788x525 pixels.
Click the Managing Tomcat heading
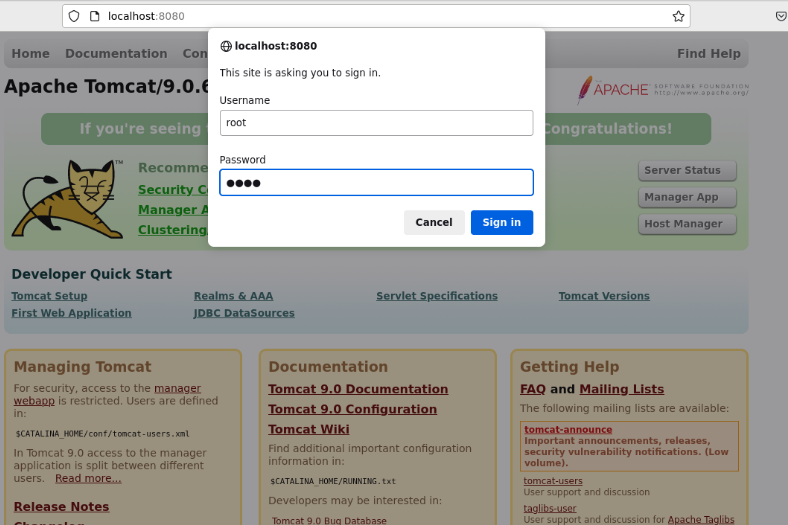[82, 367]
